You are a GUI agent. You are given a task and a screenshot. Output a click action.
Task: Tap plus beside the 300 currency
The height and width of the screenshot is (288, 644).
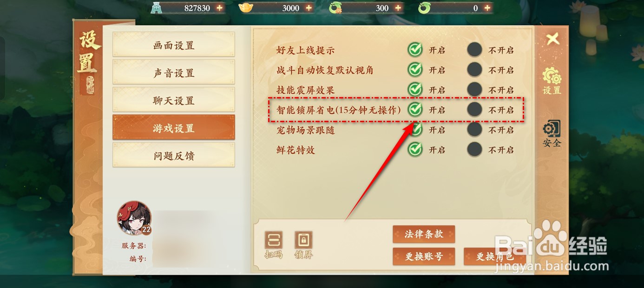point(398,8)
